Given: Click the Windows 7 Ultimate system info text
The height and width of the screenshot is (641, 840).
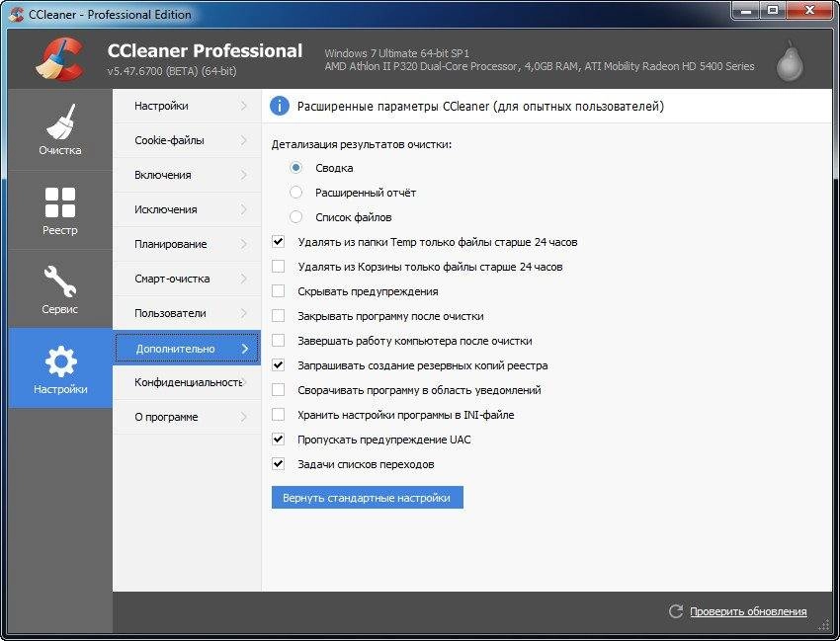Looking at the screenshot, I should (397, 53).
